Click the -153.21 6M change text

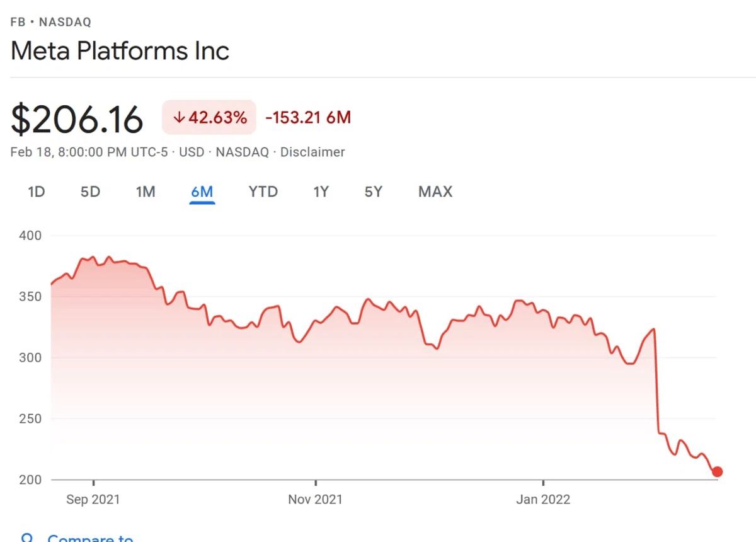tap(308, 117)
